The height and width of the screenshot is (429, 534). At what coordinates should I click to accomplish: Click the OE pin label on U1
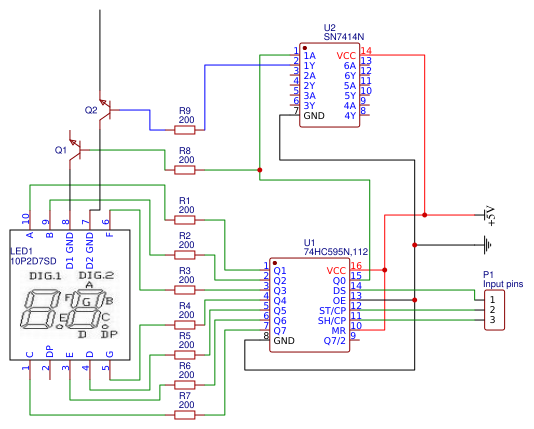click(339, 301)
